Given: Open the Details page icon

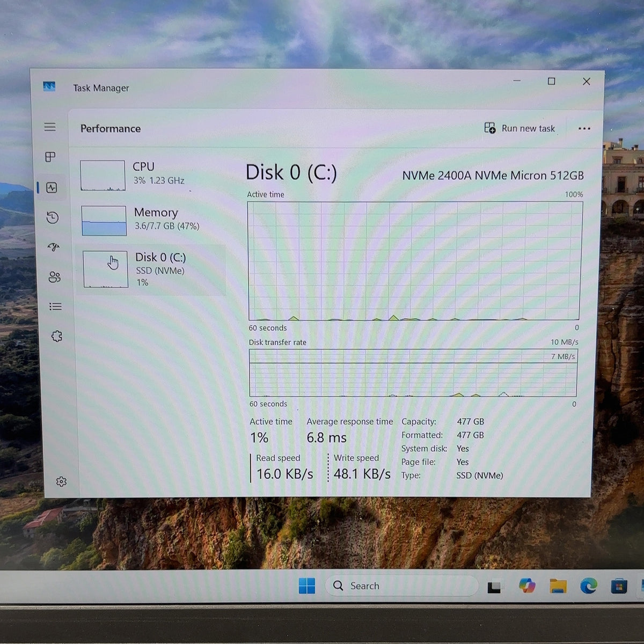Looking at the screenshot, I should [x=55, y=306].
